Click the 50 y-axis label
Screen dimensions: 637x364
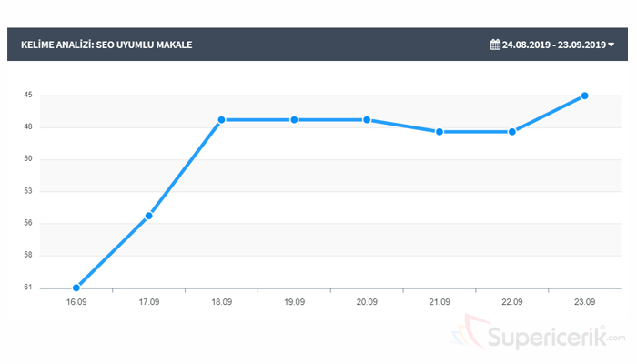pyautogui.click(x=28, y=159)
